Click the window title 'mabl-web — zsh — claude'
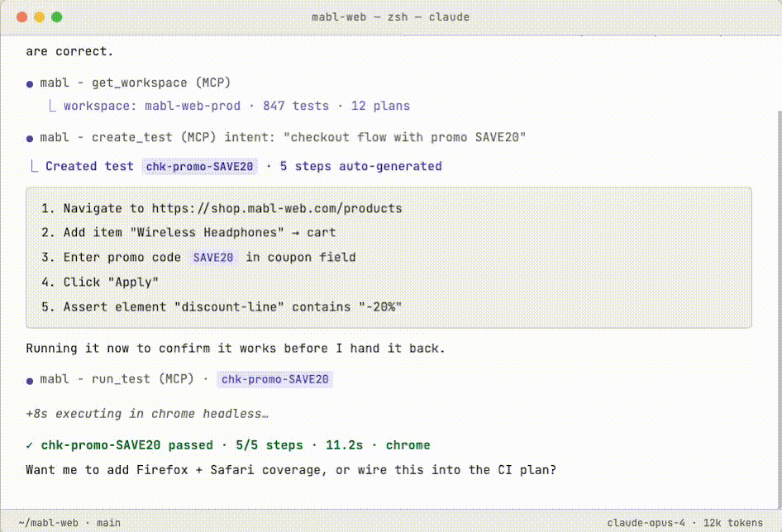 (390, 17)
